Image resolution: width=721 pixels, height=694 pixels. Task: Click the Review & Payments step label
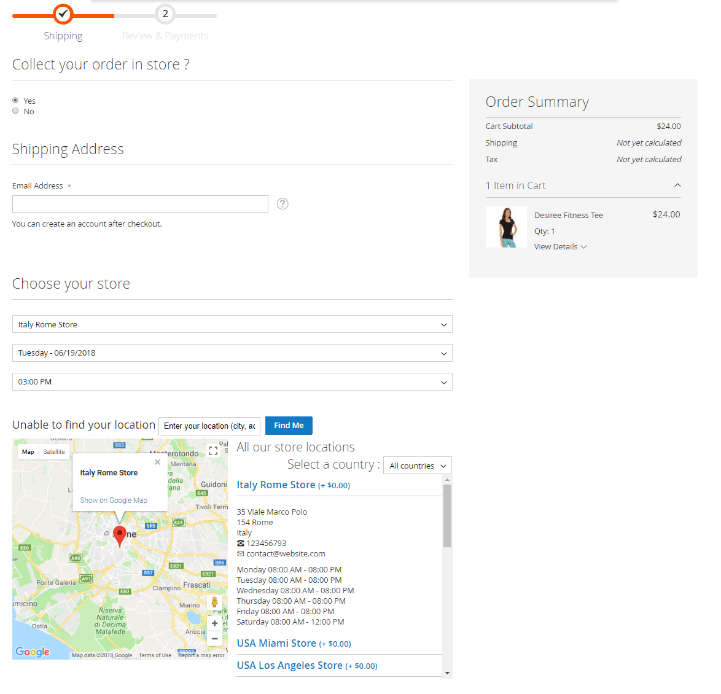click(165, 36)
